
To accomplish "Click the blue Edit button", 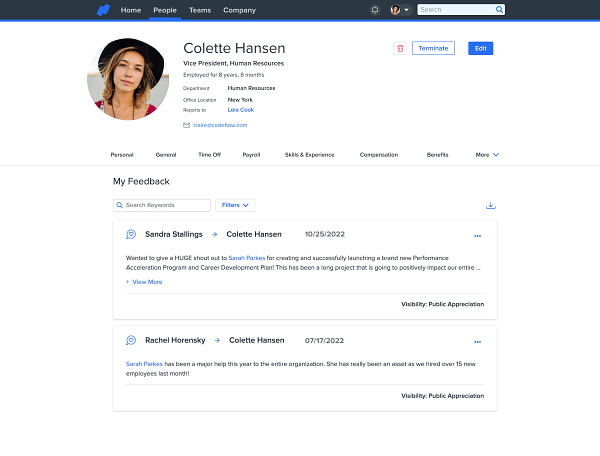I will click(x=480, y=48).
